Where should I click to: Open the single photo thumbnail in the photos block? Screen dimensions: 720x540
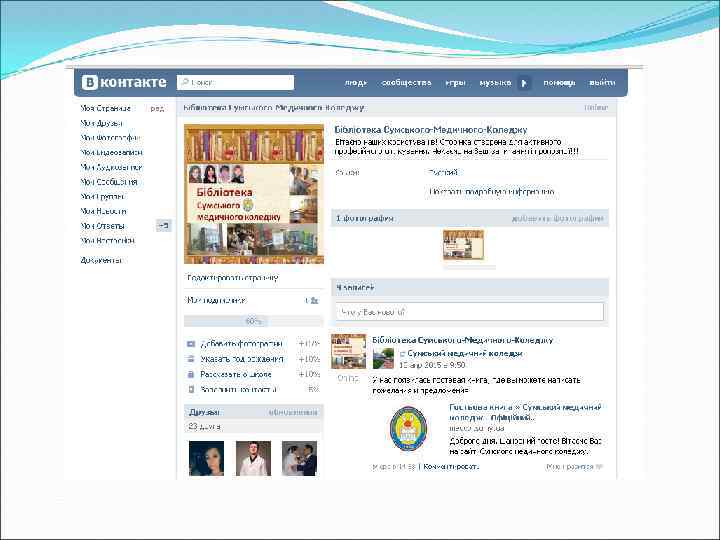coord(463,245)
